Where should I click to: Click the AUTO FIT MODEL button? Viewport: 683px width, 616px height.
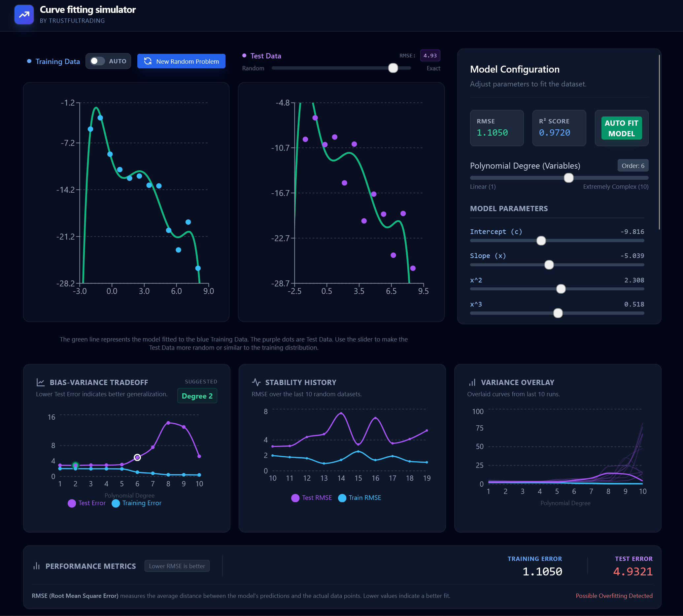(621, 128)
